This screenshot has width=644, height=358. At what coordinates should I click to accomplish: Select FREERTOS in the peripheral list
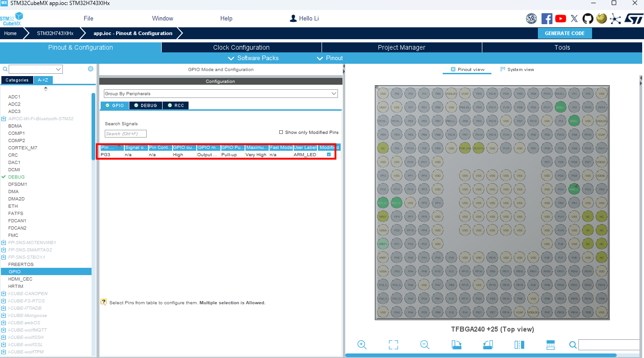[21, 264]
